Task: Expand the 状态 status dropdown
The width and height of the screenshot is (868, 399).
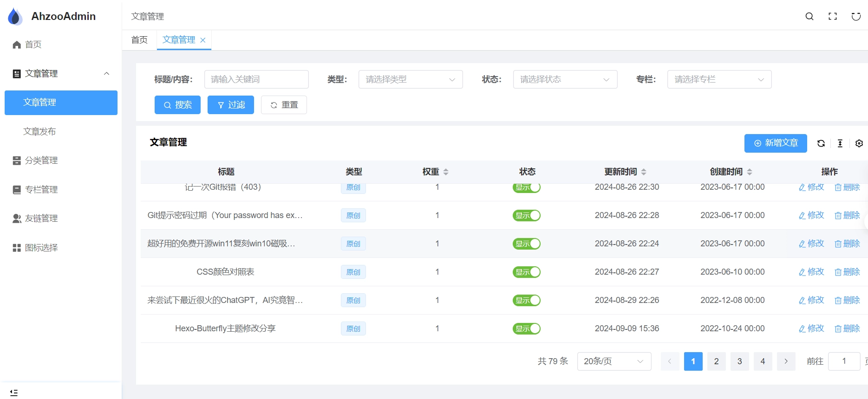Action: tap(565, 79)
